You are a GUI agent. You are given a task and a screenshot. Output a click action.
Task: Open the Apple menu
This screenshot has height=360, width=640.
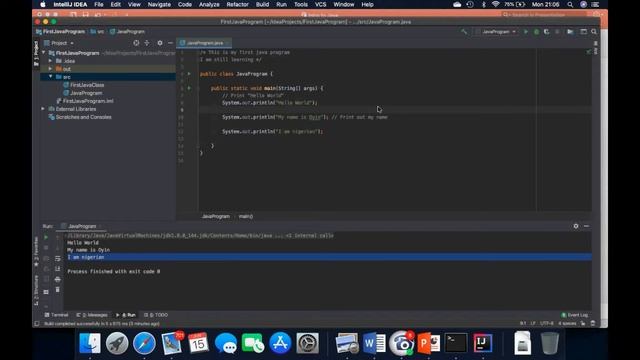pos(43,4)
